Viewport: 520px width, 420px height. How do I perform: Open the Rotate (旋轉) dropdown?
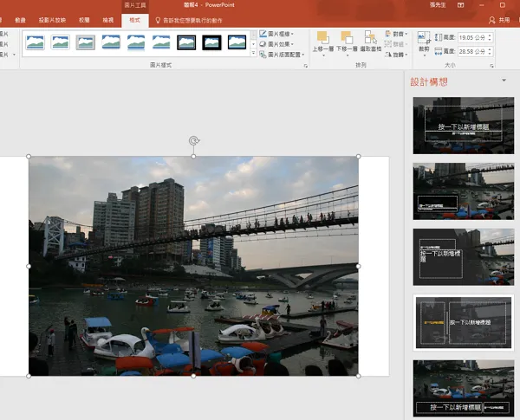pyautogui.click(x=397, y=55)
